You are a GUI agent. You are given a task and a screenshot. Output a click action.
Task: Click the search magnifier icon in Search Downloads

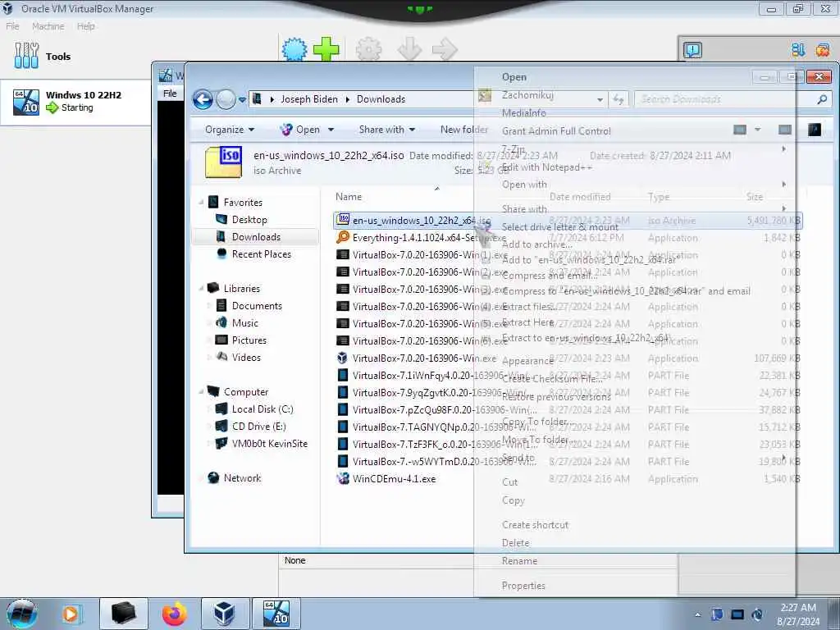click(x=822, y=99)
